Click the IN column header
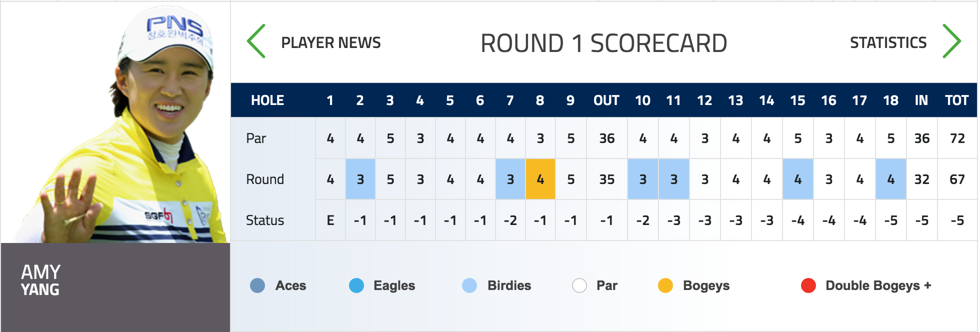This screenshot has height=332, width=980. pos(921,100)
